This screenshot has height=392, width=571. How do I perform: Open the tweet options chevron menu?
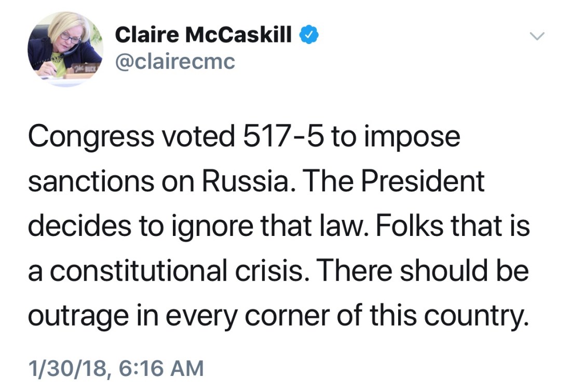538,36
